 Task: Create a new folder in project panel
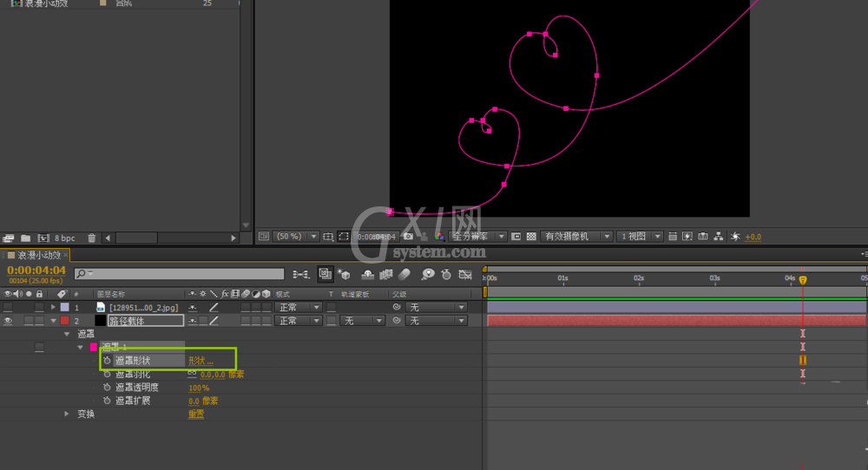point(25,238)
